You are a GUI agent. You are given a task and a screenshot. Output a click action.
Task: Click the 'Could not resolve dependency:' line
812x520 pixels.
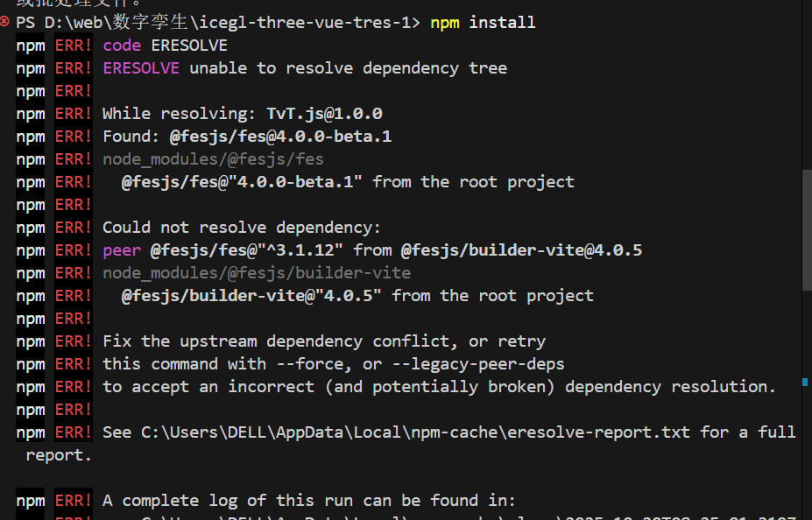point(242,228)
